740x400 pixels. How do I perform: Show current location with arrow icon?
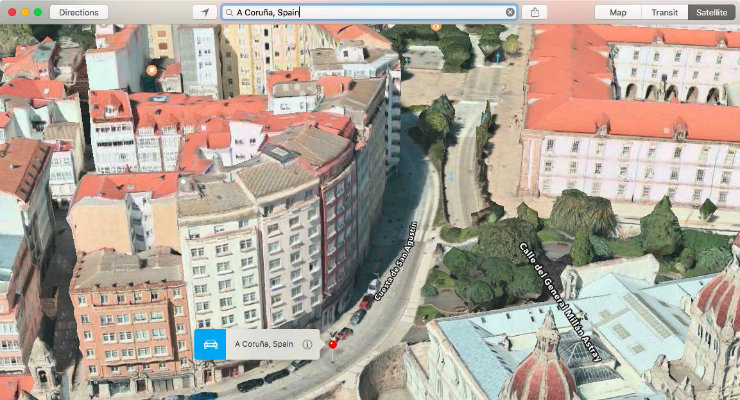[205, 12]
